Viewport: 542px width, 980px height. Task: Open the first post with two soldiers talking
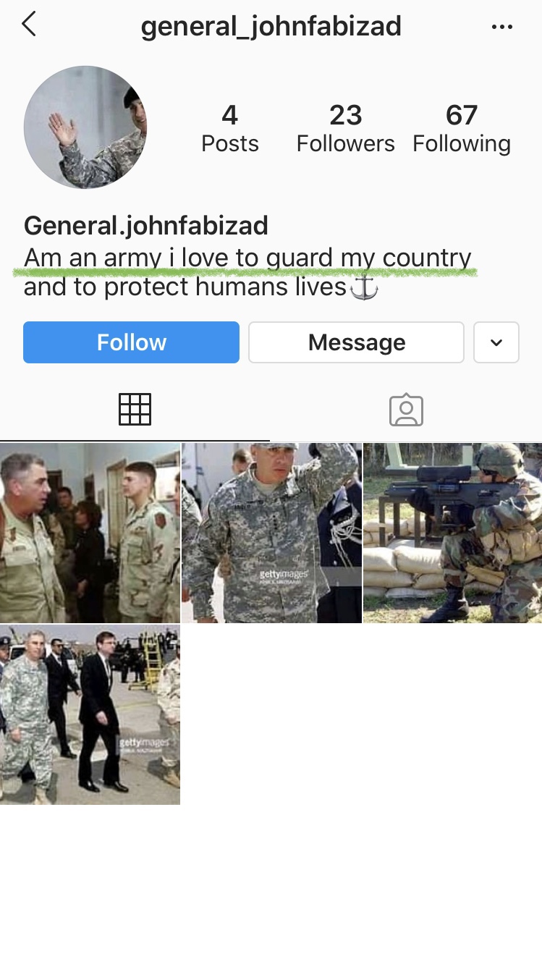[90, 533]
